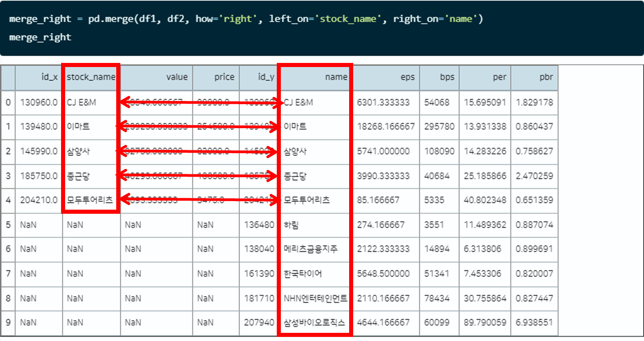
Task: Click pbr value 1.829178
Action: coord(535,103)
